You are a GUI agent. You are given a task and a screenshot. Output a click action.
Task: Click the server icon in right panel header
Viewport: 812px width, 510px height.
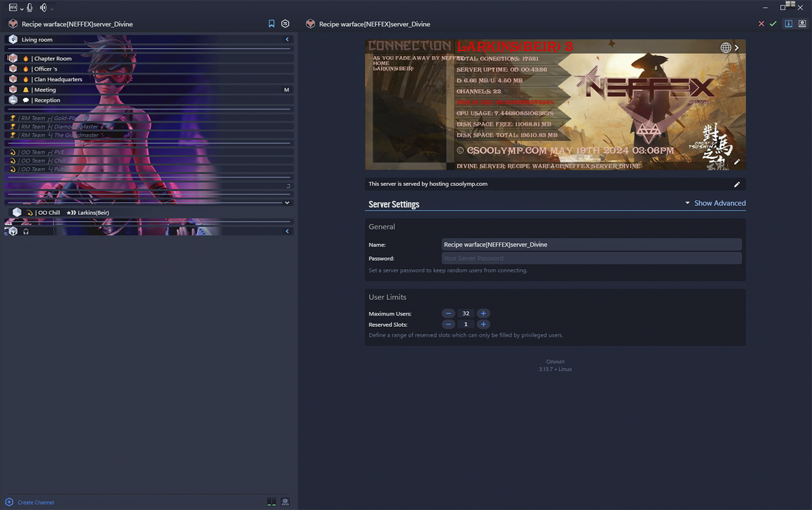tap(310, 24)
